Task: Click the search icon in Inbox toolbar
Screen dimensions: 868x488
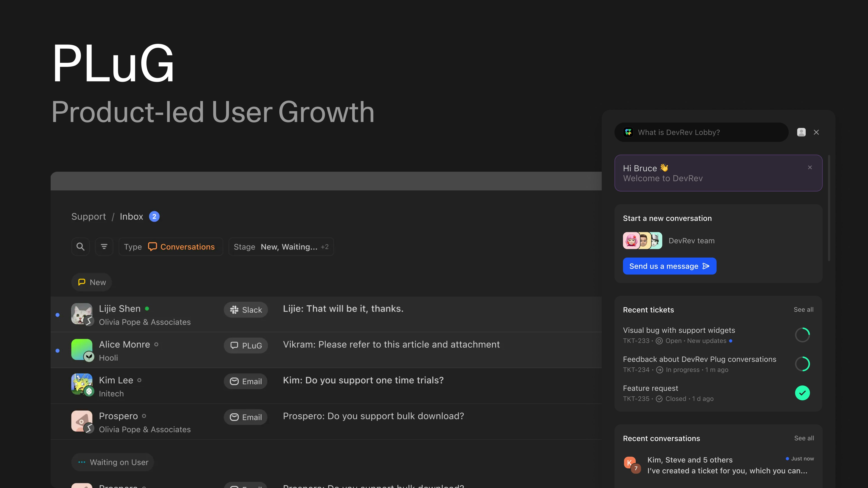Action: [x=80, y=246]
